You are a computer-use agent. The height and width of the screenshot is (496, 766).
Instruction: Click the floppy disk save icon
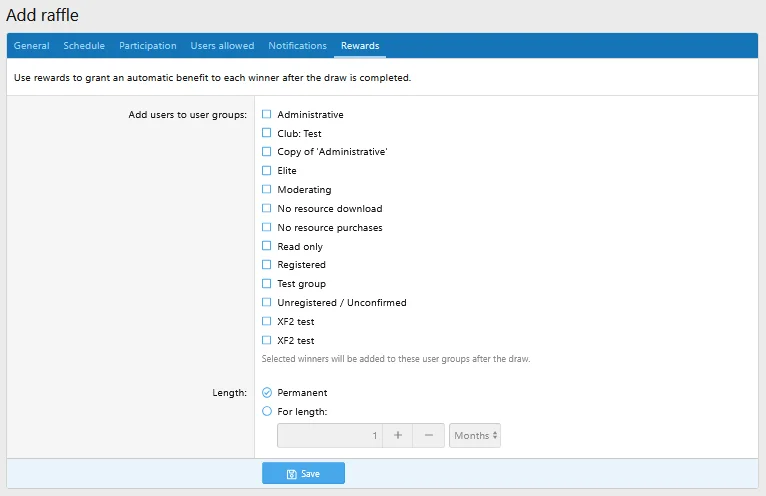[x=292, y=474]
